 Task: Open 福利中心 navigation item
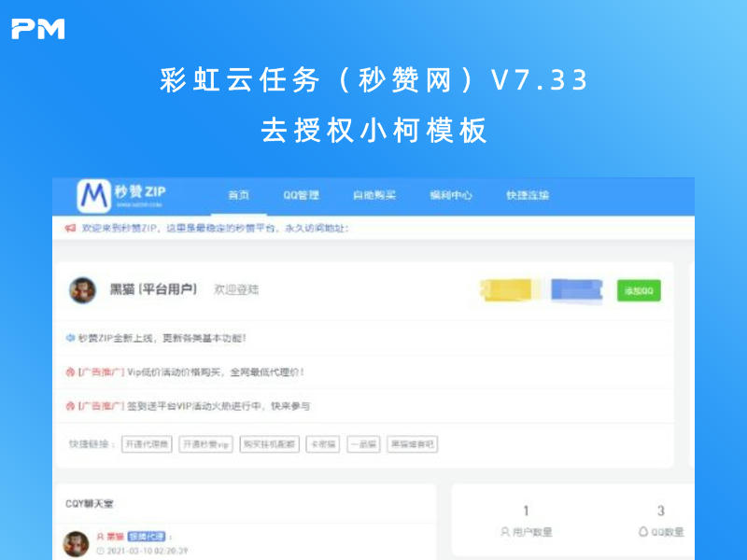point(450,195)
